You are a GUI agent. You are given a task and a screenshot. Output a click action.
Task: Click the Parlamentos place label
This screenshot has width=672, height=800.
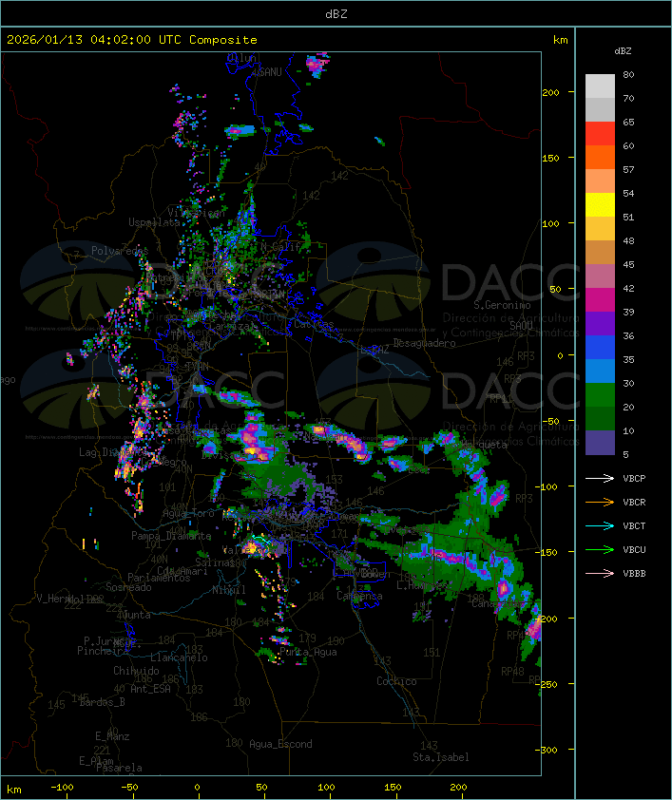click(159, 578)
